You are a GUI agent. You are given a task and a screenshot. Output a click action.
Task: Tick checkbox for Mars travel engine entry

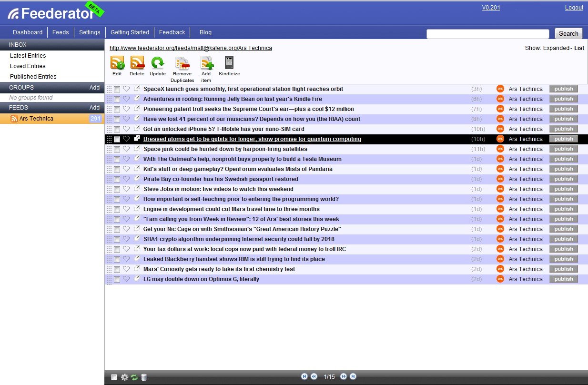tap(117, 210)
